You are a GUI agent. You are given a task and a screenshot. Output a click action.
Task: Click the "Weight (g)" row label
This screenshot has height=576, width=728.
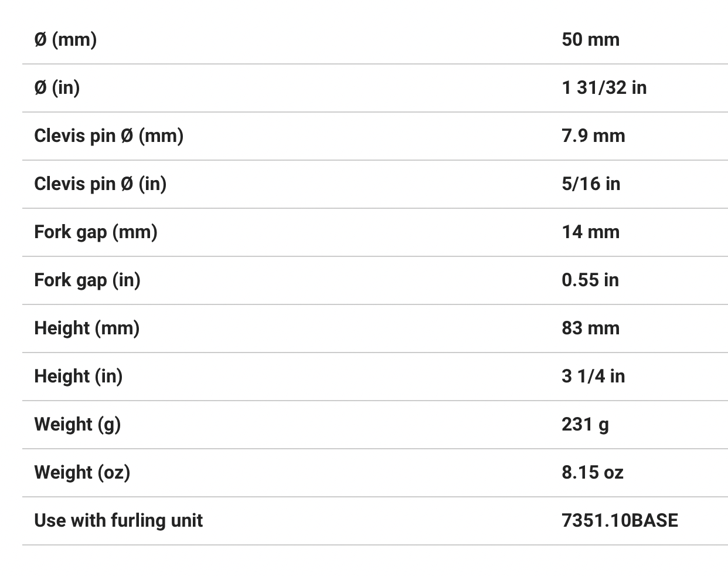[x=77, y=425]
